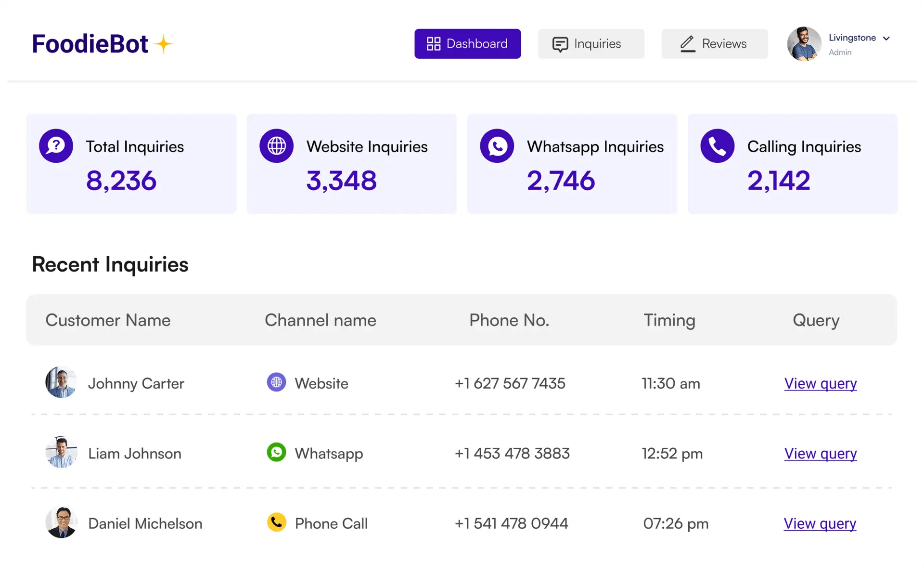Click the Calling Inquiries phone icon
924x574 pixels.
pos(717,146)
